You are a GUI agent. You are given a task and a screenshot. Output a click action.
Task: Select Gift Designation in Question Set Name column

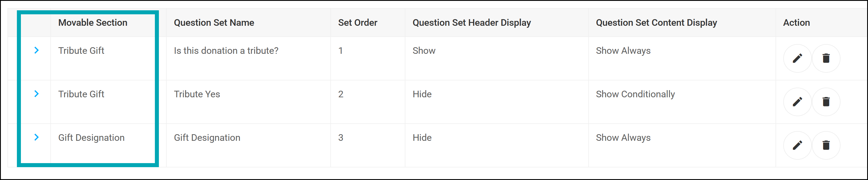pyautogui.click(x=207, y=138)
